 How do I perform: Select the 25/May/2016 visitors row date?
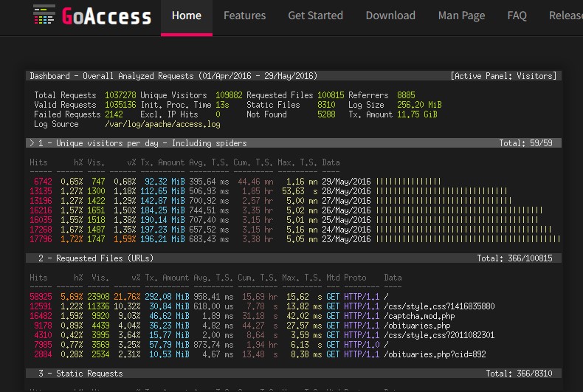pos(346,220)
